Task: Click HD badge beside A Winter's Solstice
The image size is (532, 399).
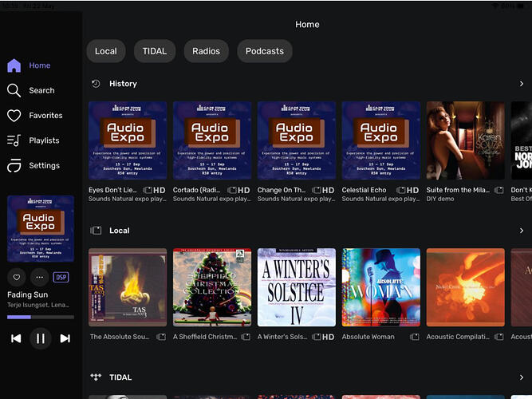Action: (328, 337)
